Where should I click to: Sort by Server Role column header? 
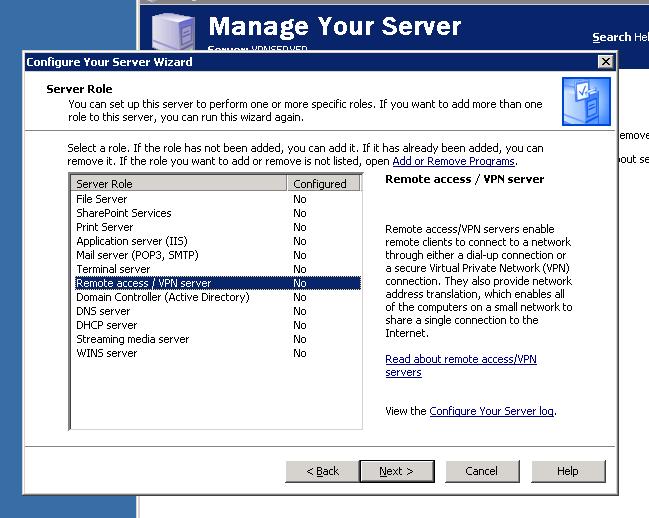tap(179, 183)
